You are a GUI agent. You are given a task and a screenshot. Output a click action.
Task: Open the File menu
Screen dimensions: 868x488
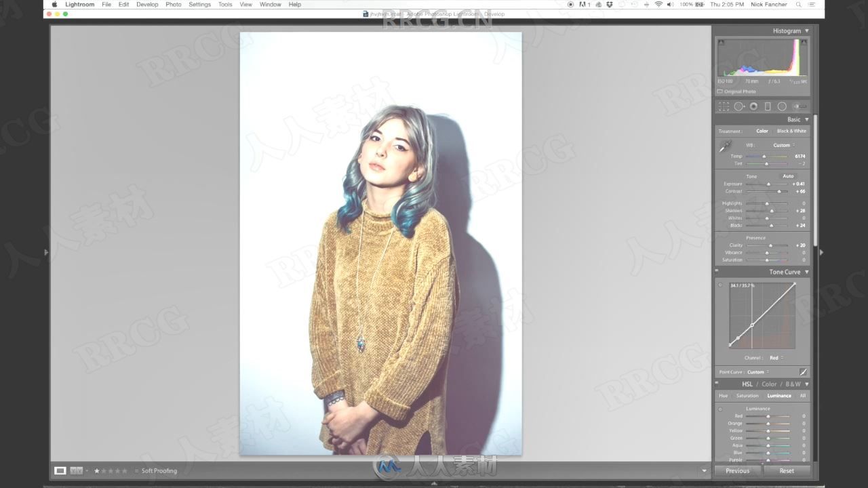pos(106,4)
